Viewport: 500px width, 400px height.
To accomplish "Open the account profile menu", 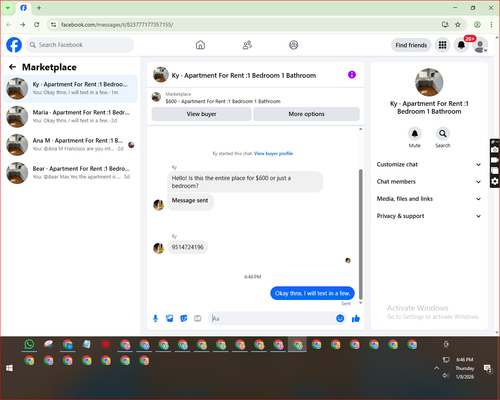I will click(480, 45).
